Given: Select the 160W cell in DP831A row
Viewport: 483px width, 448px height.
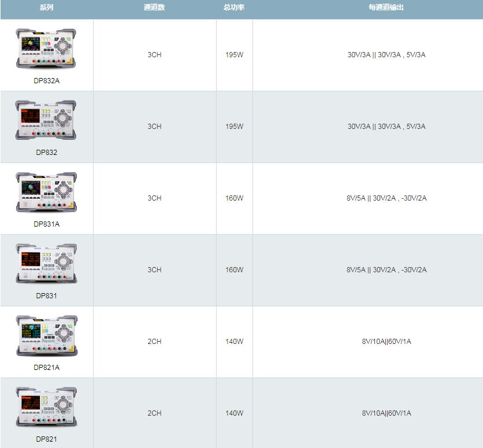Looking at the screenshot, I should tap(234, 198).
